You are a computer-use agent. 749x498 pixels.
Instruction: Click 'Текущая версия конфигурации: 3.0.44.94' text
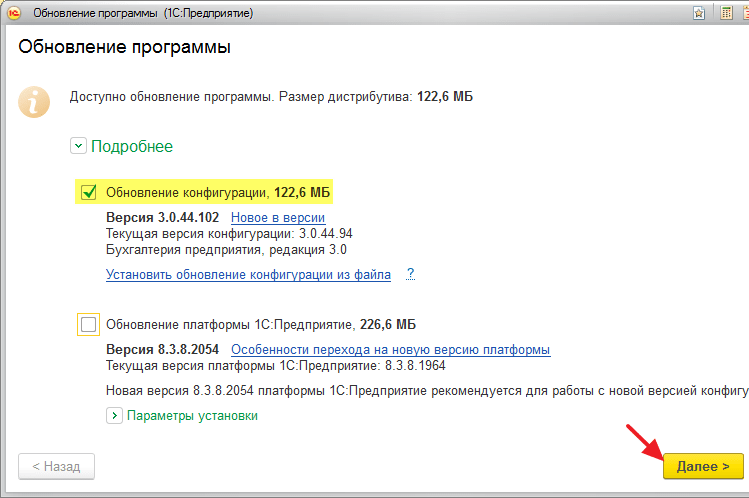click(x=229, y=233)
